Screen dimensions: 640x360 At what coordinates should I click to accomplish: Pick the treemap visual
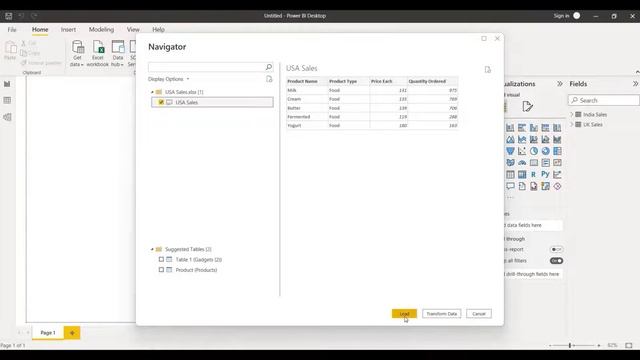pyautogui.click(x=557, y=151)
